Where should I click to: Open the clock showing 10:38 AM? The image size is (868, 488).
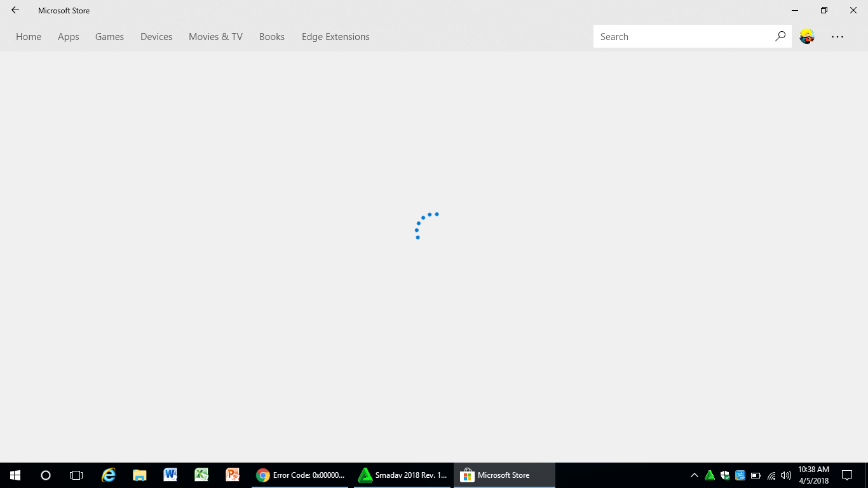[813, 475]
